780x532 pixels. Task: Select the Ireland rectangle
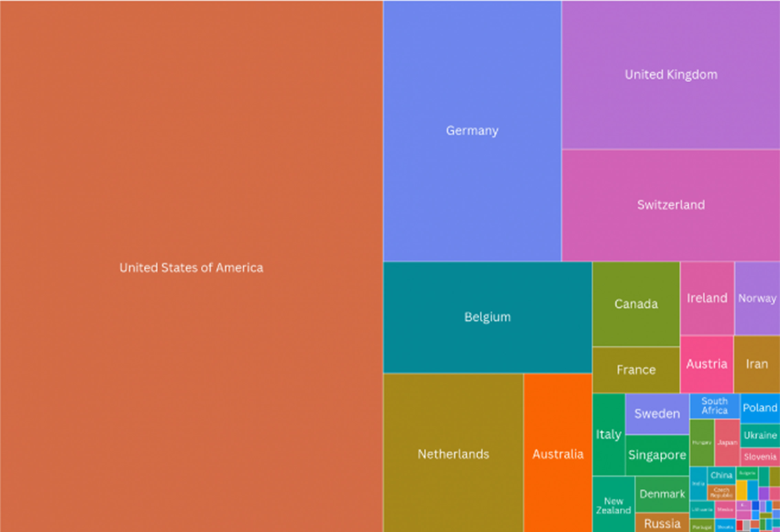coord(707,298)
